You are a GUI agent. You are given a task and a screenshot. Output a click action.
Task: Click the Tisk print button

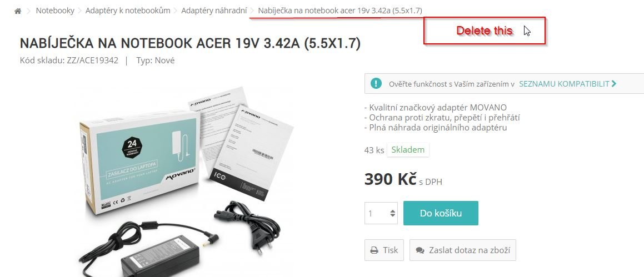pyautogui.click(x=384, y=250)
